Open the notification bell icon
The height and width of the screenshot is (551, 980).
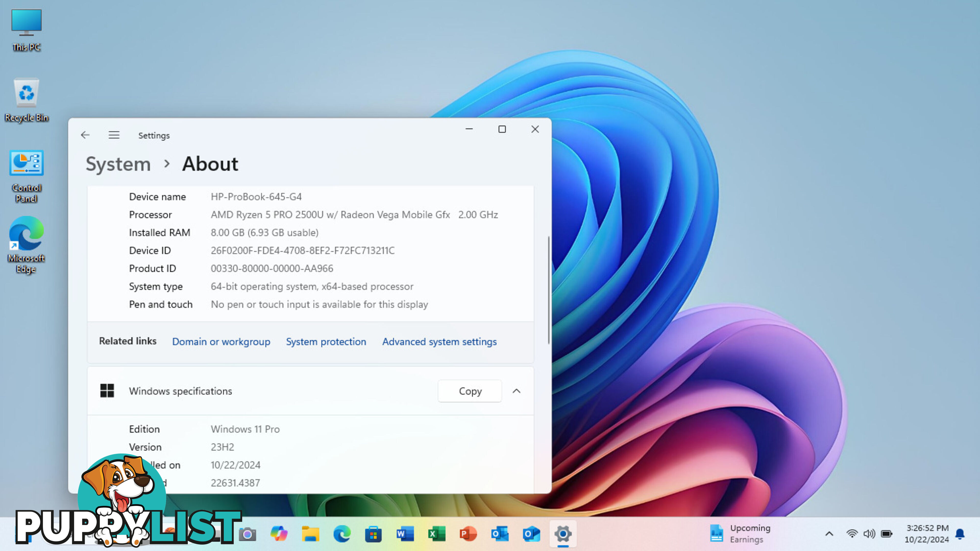tap(960, 534)
